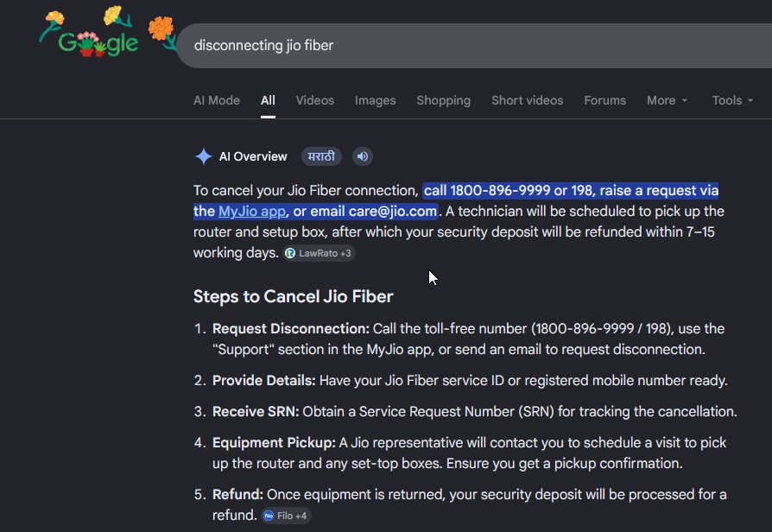772x532 pixels.
Task: Play AI Overview audio with speaker icon
Action: click(x=363, y=156)
